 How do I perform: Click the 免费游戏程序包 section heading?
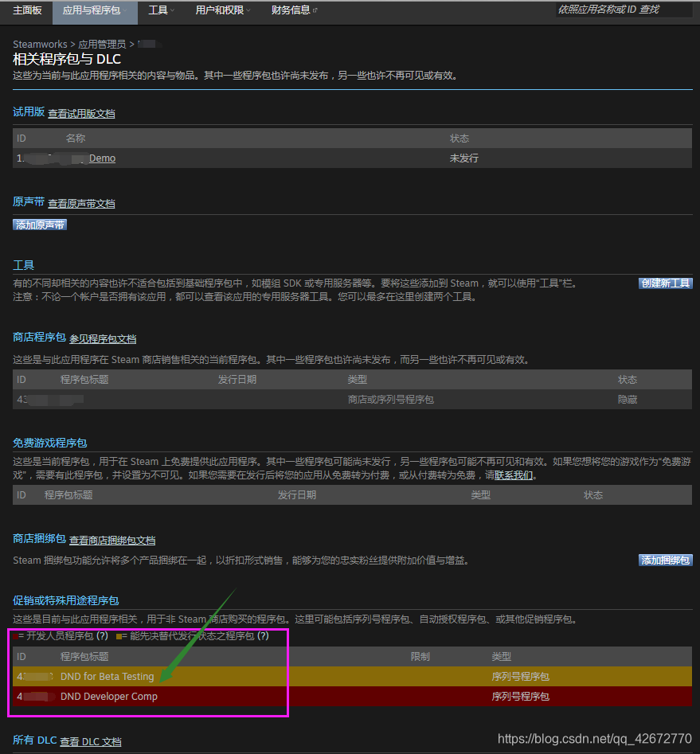tap(49, 443)
